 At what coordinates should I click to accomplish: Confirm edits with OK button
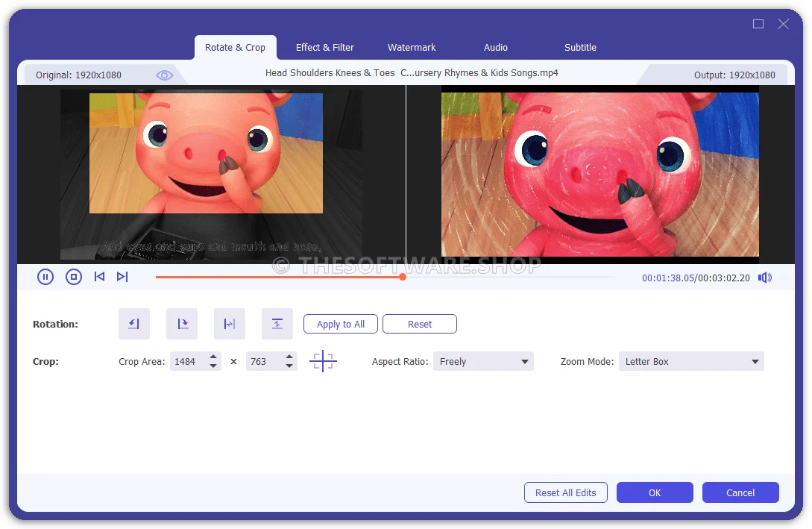pos(655,492)
